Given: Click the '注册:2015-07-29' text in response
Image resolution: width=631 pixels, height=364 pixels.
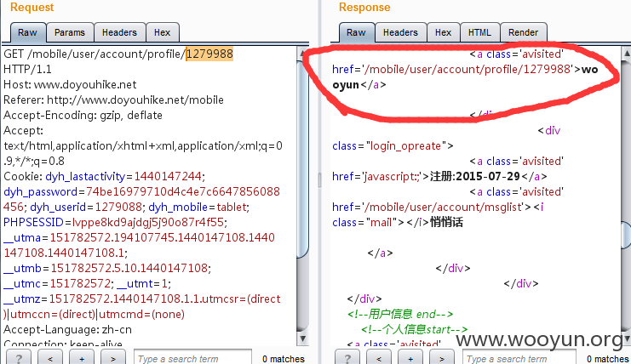Looking at the screenshot, I should [x=475, y=176].
